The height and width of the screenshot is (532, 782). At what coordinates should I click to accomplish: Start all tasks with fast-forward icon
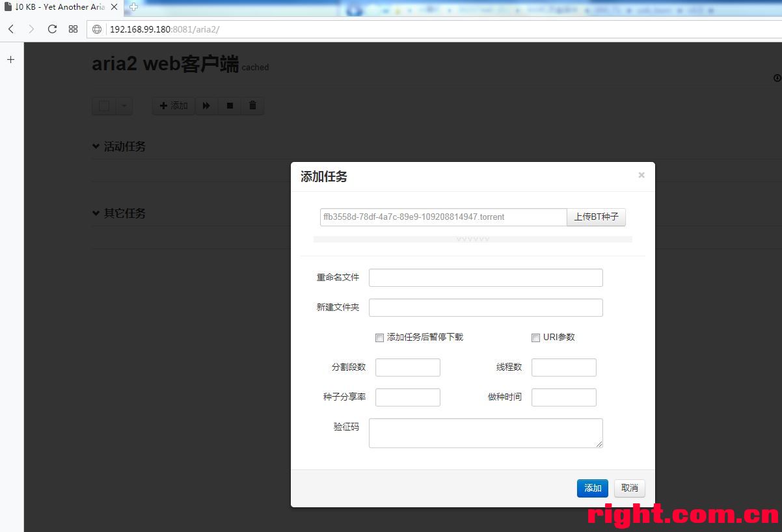206,106
